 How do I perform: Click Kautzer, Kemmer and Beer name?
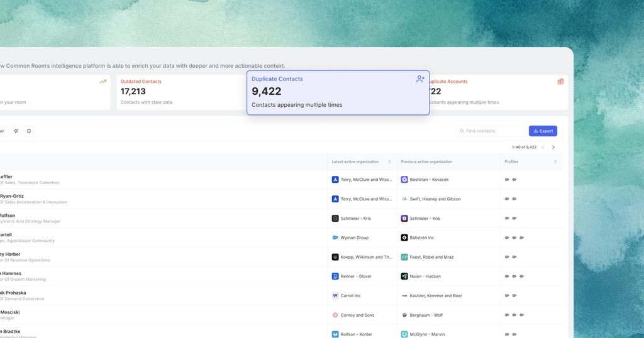(436, 296)
